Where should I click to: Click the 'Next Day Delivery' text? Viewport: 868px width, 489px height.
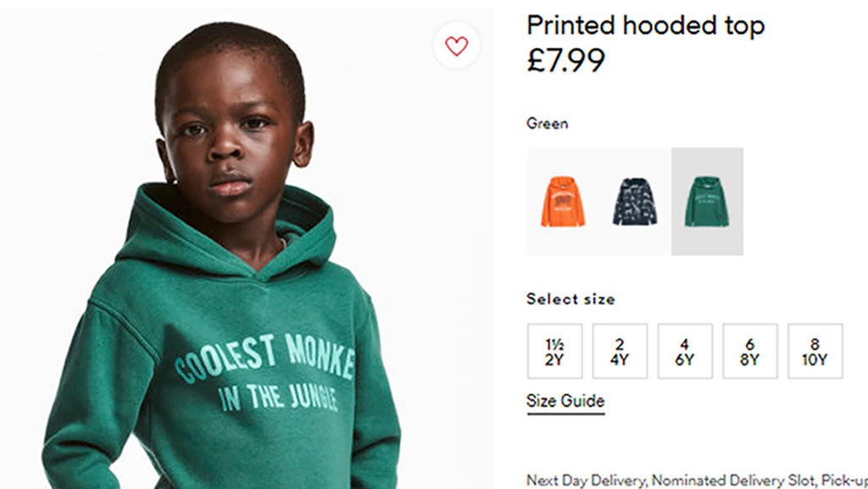[585, 481]
